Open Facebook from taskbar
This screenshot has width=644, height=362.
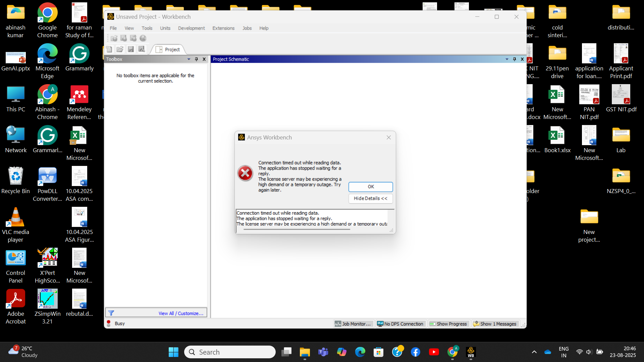click(x=415, y=352)
